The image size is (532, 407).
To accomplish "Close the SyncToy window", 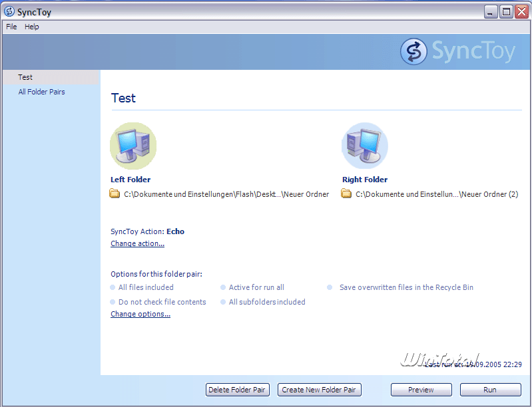I will [x=522, y=12].
